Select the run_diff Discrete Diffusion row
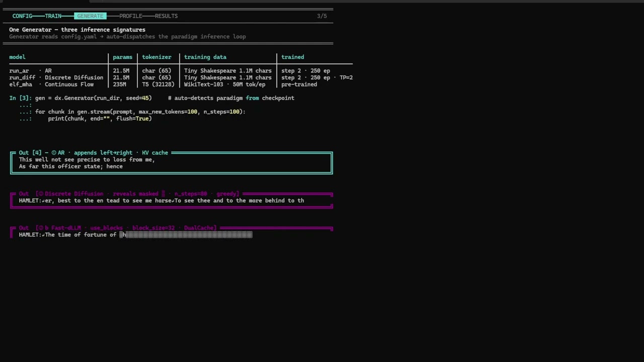Image resolution: width=644 pixels, height=362 pixels. click(181, 78)
